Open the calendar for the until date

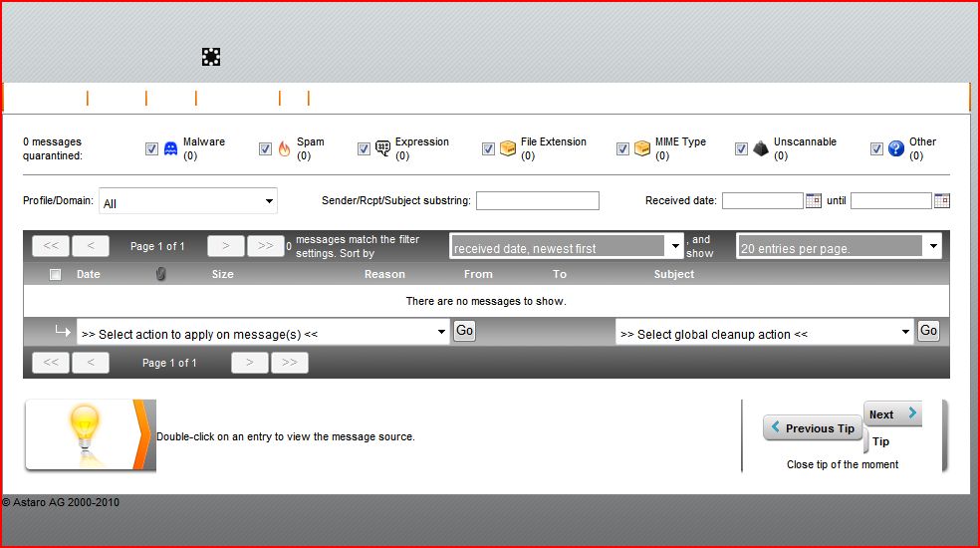941,200
